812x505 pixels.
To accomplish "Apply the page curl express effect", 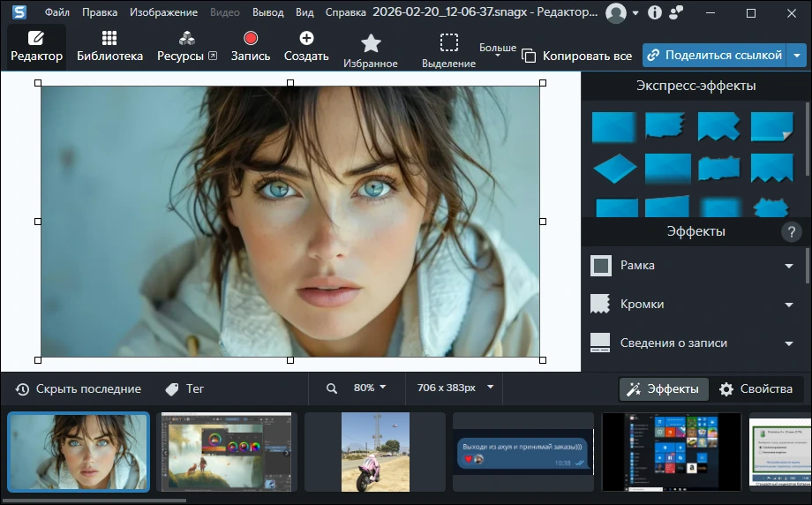I will [772, 126].
